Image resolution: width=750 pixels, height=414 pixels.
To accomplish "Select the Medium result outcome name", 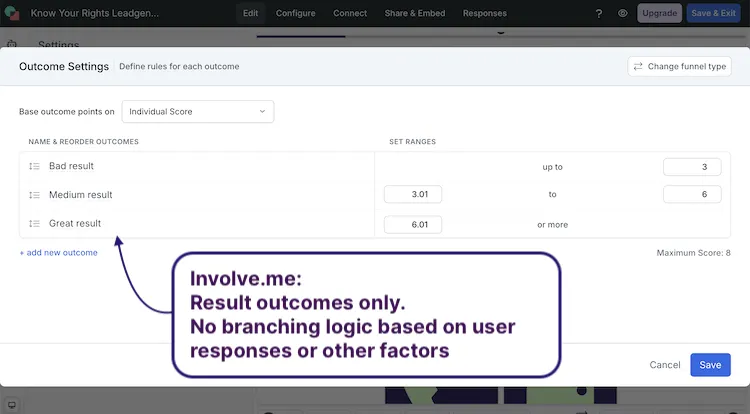I will (80, 195).
